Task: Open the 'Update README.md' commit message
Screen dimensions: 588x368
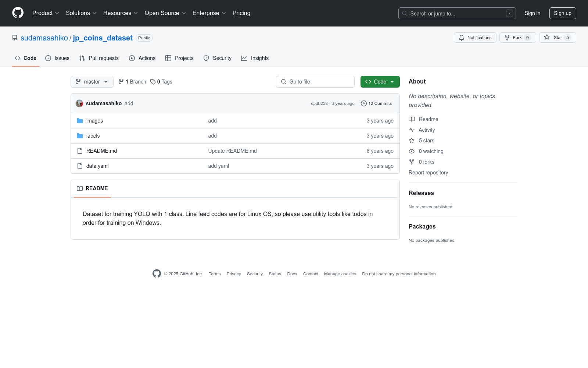Action: (232, 151)
